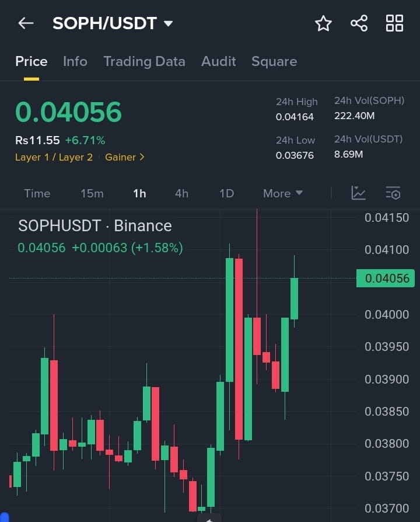Open the More timeframes dropdown

click(x=283, y=193)
